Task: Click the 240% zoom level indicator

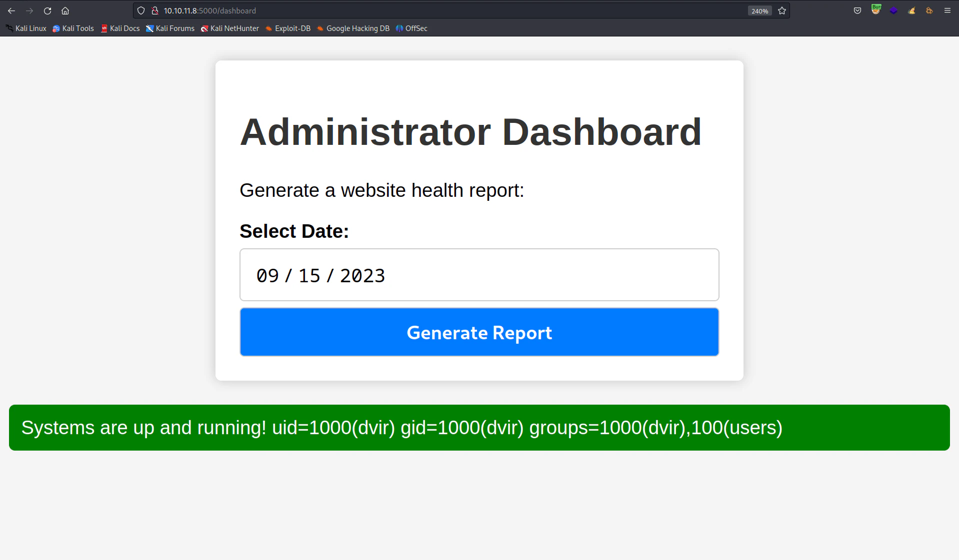Action: tap(759, 11)
